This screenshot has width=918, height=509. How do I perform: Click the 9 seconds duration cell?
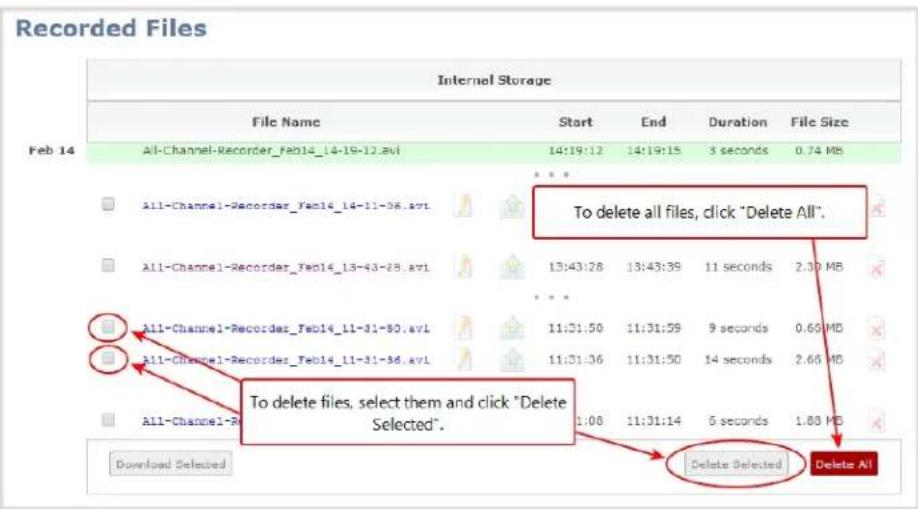coord(738,328)
